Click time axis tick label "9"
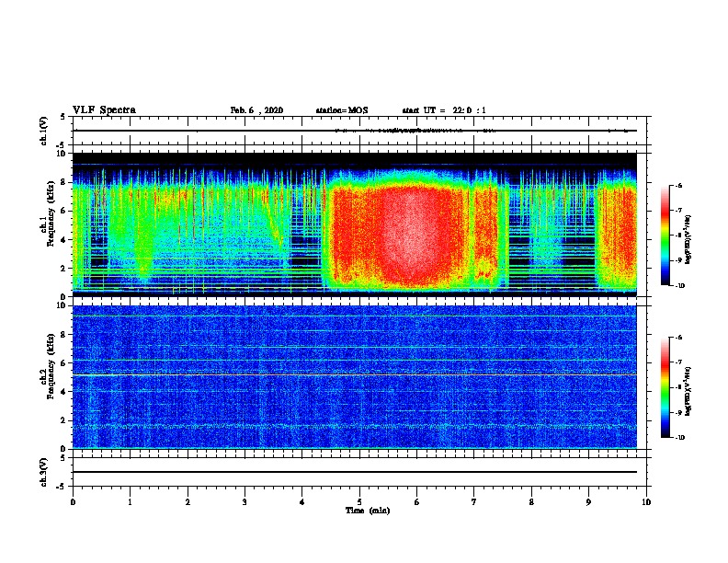728x563 pixels. point(588,502)
